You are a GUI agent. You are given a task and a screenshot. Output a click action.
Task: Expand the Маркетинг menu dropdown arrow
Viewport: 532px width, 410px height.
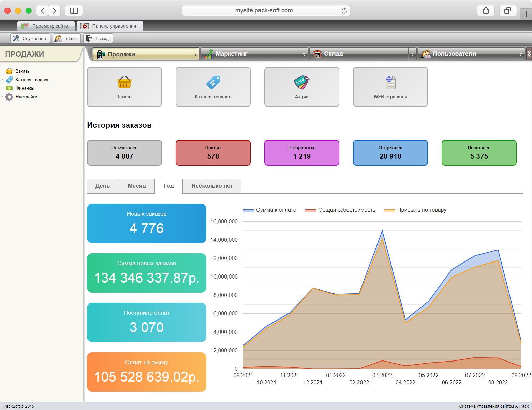[x=304, y=54]
